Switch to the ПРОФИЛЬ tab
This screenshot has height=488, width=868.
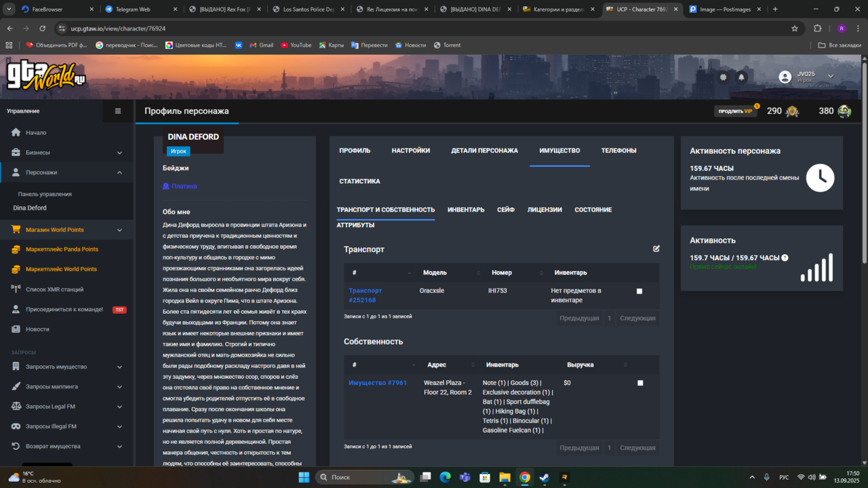tap(355, 150)
